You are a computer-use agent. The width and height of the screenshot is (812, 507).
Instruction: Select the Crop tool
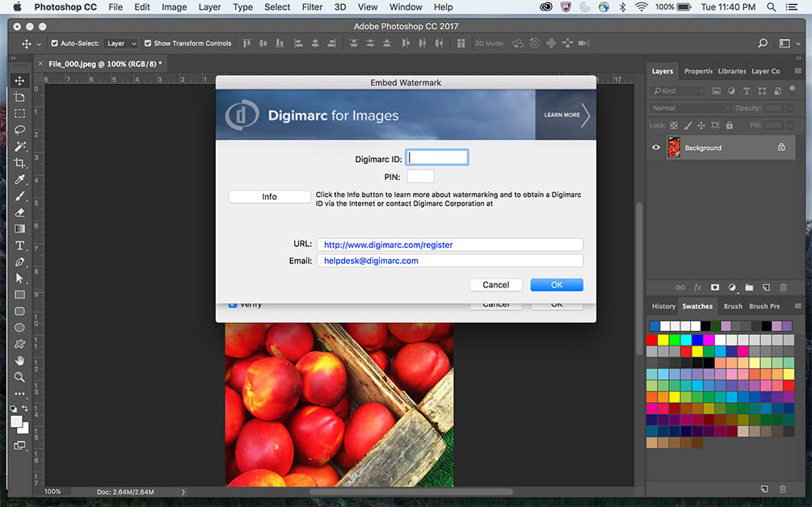[x=19, y=163]
